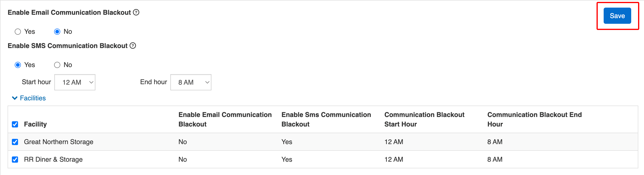Collapse the Facilities section chevron
The height and width of the screenshot is (175, 644).
pyautogui.click(x=15, y=98)
